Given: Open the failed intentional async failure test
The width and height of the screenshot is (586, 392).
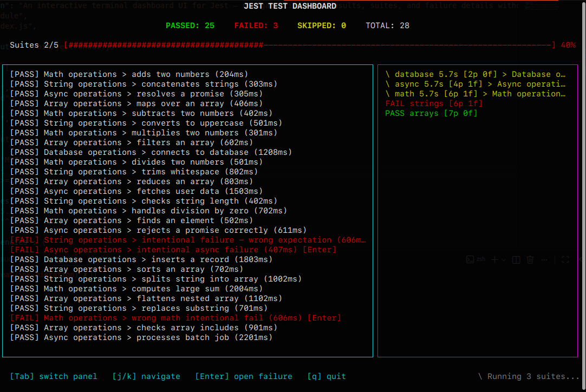Looking at the screenshot, I should (173, 250).
